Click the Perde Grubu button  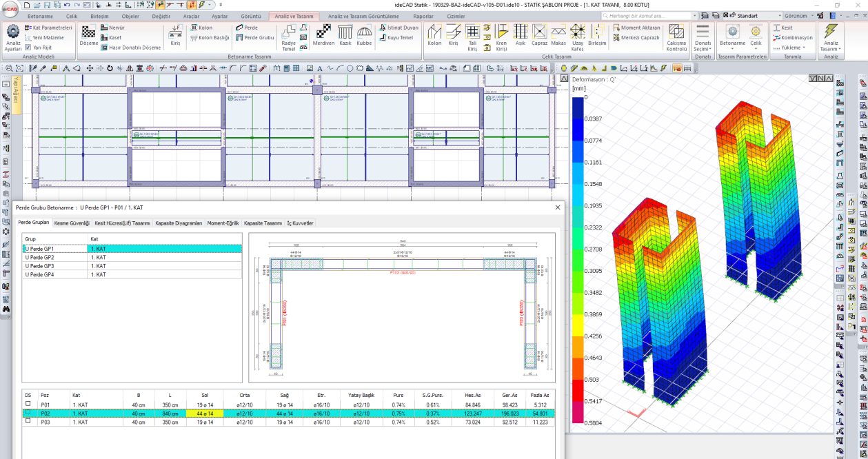coord(255,38)
